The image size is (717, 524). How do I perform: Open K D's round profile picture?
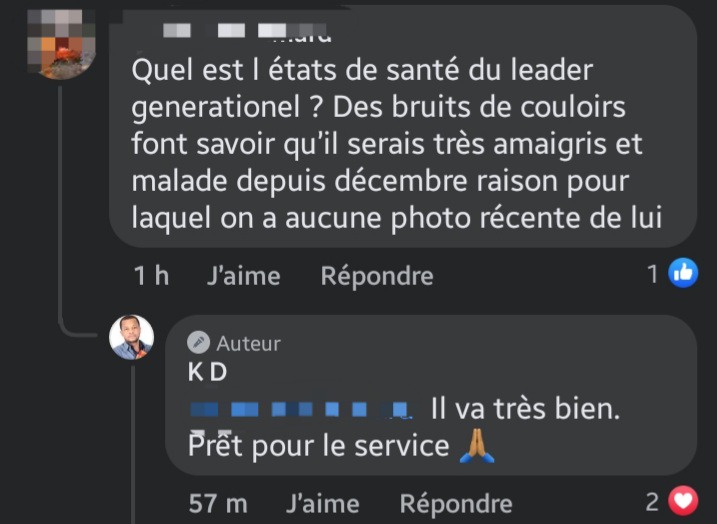coord(131,337)
